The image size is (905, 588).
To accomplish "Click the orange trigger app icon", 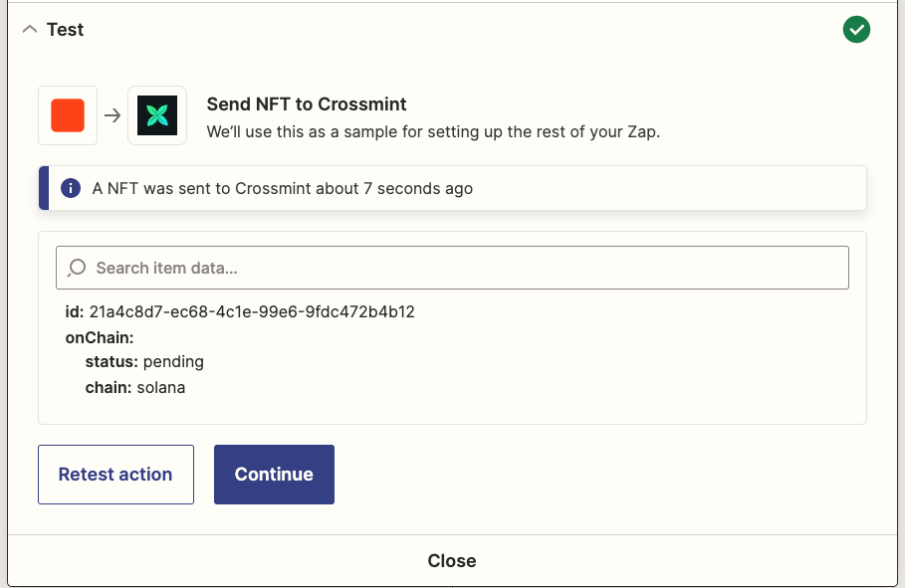I will pos(68,115).
